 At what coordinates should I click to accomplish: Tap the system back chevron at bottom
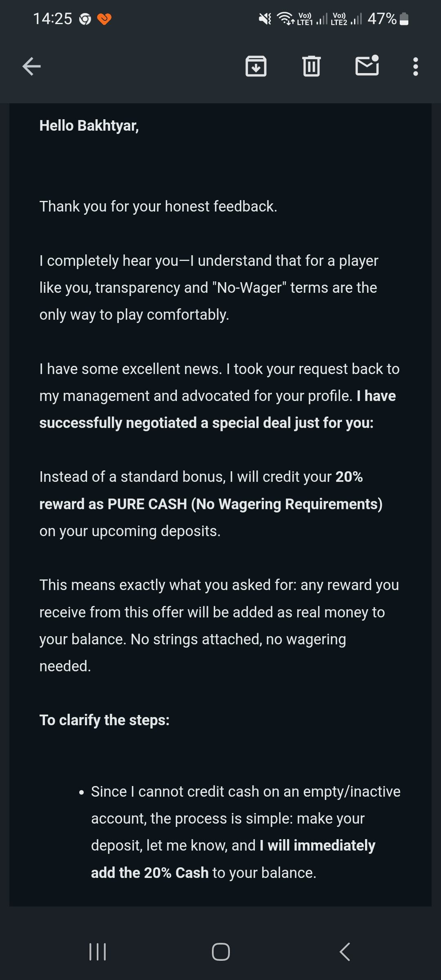(345, 951)
